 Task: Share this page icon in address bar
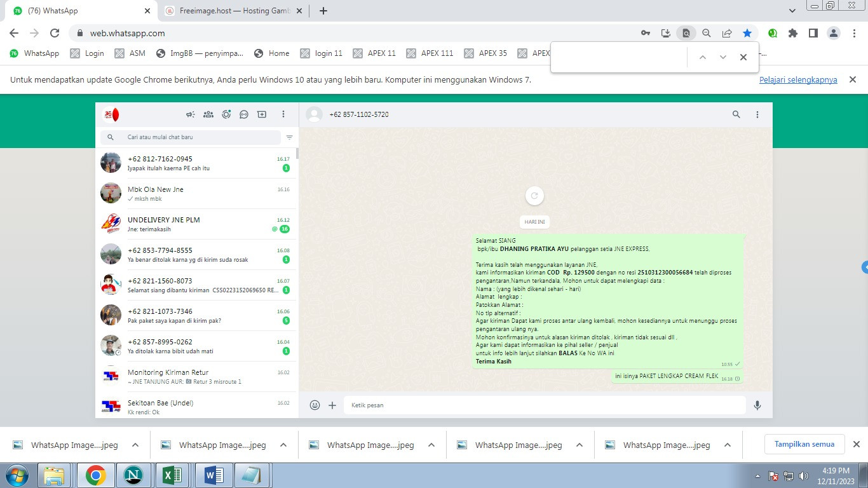(x=727, y=33)
